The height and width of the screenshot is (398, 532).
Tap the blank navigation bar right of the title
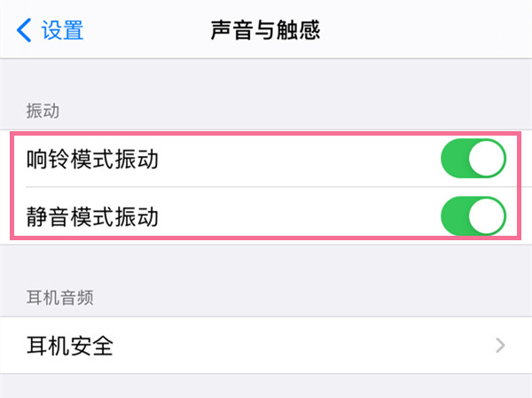(426, 30)
